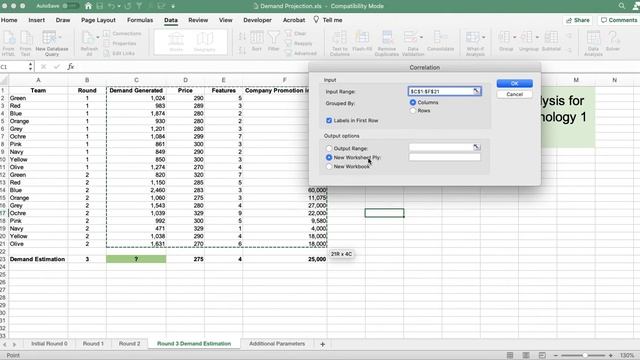
Task: Switch to the Round 2 sheet tab
Action: click(x=129, y=344)
